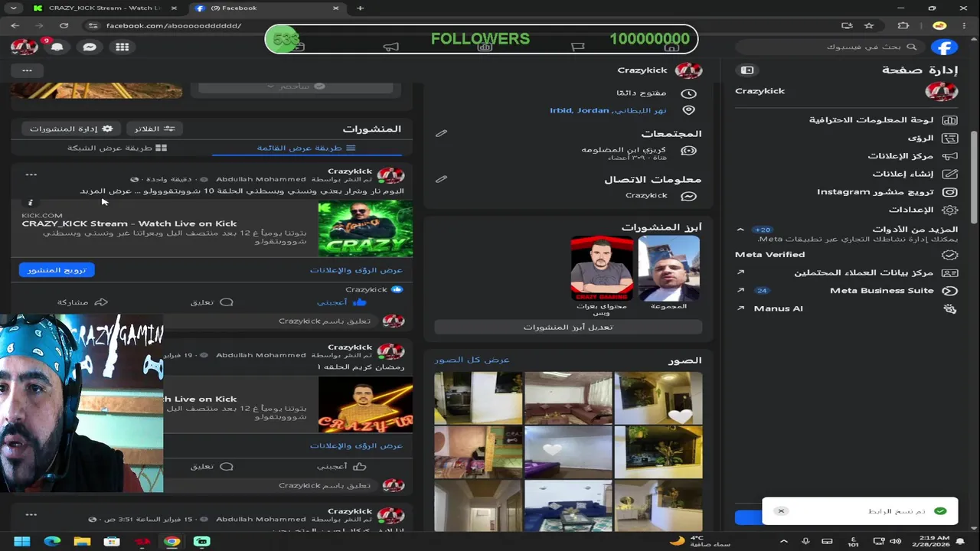980x551 pixels.
Task: Open Manus AI icon
Action: point(950,309)
